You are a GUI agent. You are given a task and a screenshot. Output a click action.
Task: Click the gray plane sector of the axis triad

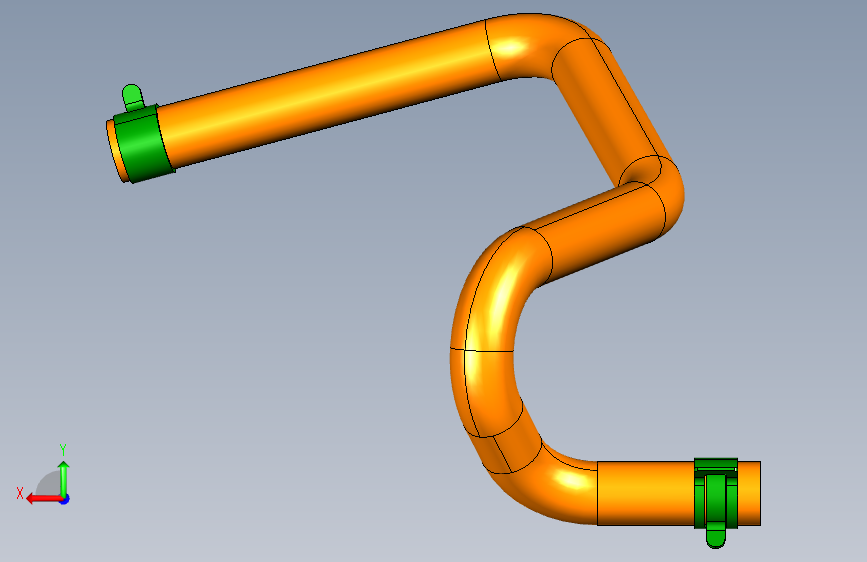tap(49, 485)
